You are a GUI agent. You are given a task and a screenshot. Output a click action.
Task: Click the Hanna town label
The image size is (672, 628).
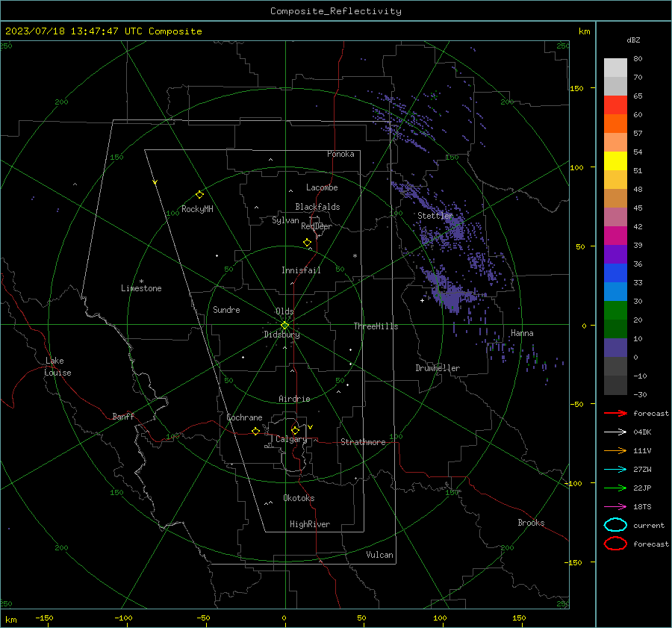522,333
